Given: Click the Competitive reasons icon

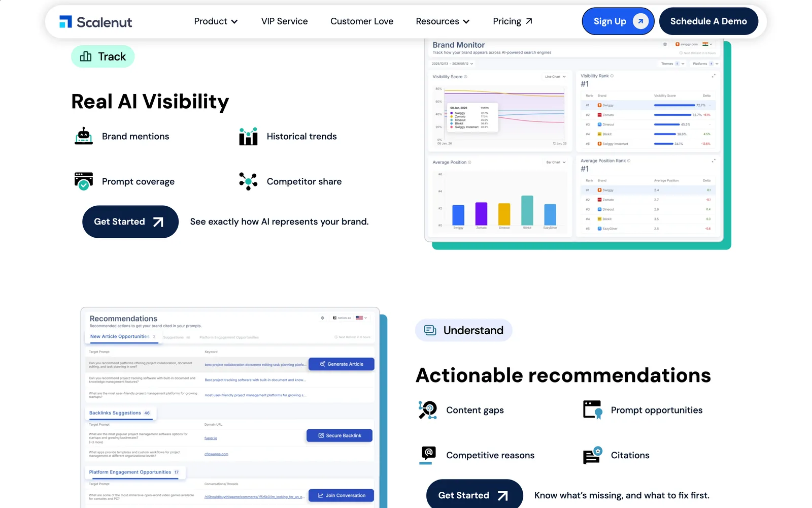Looking at the screenshot, I should (x=428, y=455).
